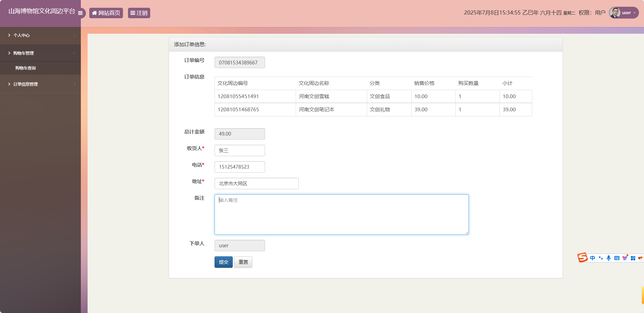The height and width of the screenshot is (313, 644).
Task: Click the Sogou skin theme icon
Action: click(625, 257)
